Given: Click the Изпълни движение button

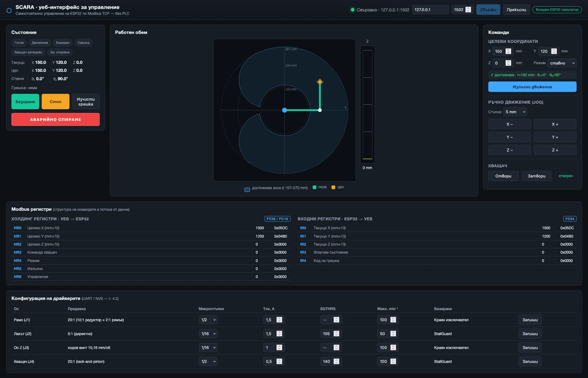Looking at the screenshot, I should [x=532, y=87].
